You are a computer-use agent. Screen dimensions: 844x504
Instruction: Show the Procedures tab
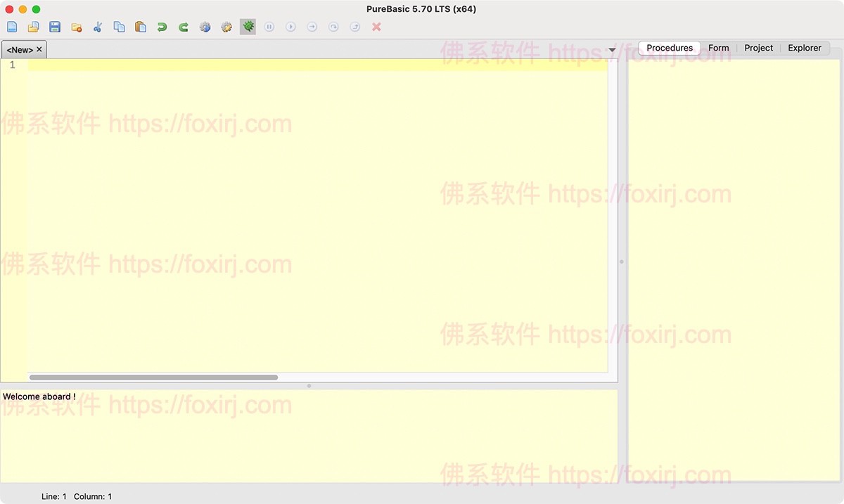point(670,48)
